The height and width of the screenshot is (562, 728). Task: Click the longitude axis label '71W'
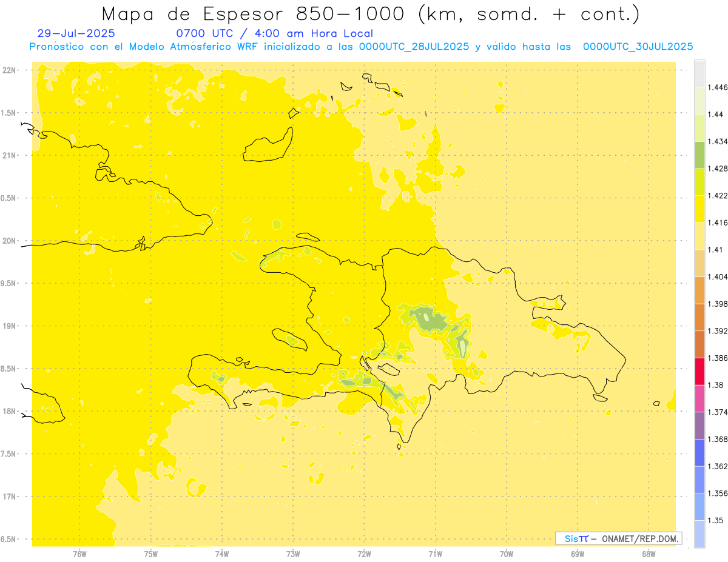click(x=435, y=554)
